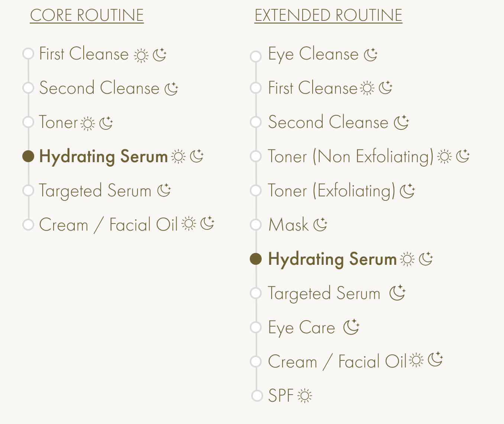Click moon icon beside Toner (Exfoliating)
This screenshot has height=424, width=504.
pyautogui.click(x=407, y=190)
